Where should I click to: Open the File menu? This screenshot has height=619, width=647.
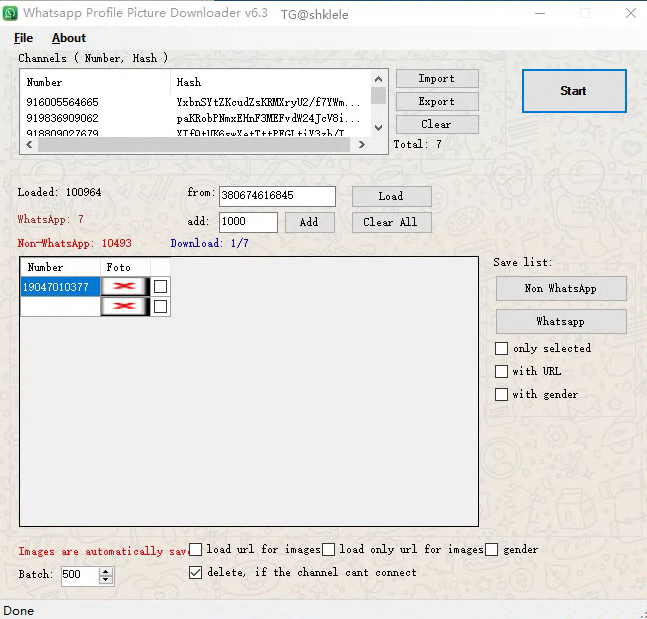(x=23, y=38)
